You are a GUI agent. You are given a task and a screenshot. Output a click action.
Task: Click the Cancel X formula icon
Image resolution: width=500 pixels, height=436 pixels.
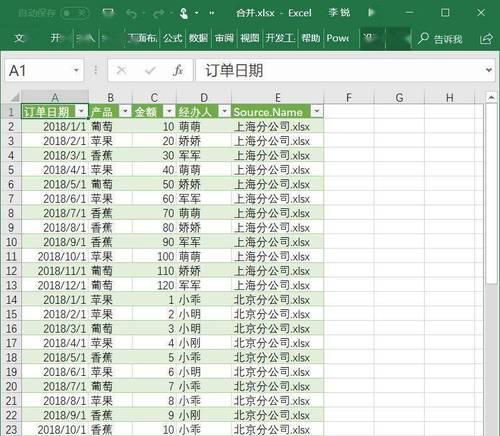coord(121,70)
